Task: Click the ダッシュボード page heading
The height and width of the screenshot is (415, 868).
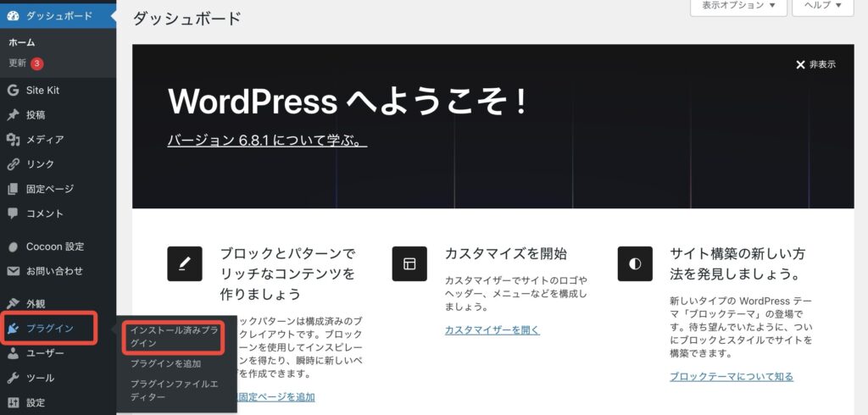Action: (x=186, y=19)
